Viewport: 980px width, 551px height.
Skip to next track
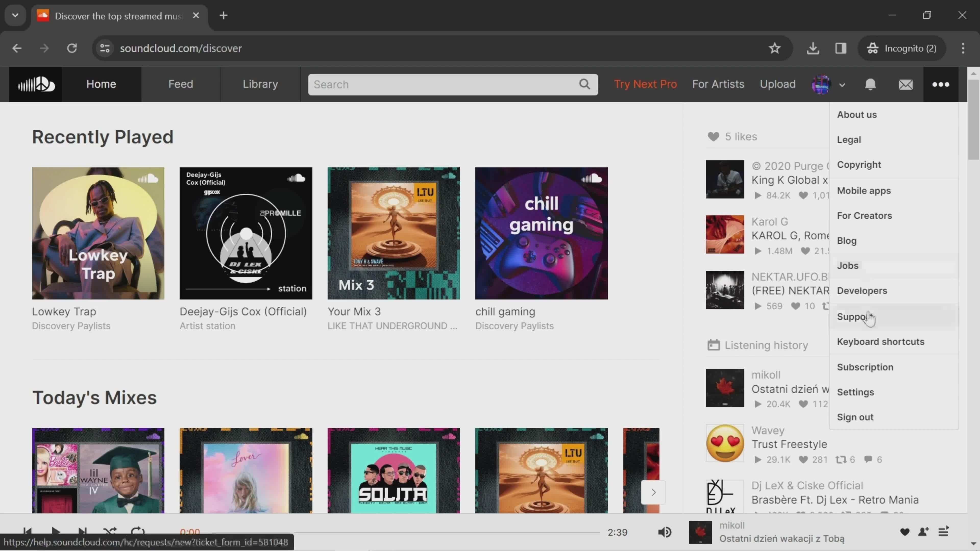[x=82, y=531]
